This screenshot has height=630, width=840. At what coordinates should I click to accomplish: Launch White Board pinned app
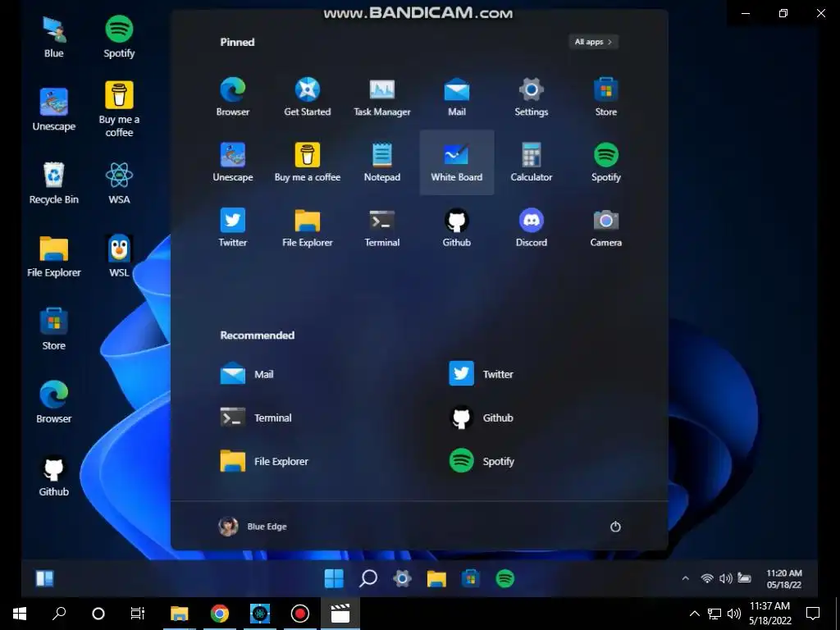click(x=456, y=162)
